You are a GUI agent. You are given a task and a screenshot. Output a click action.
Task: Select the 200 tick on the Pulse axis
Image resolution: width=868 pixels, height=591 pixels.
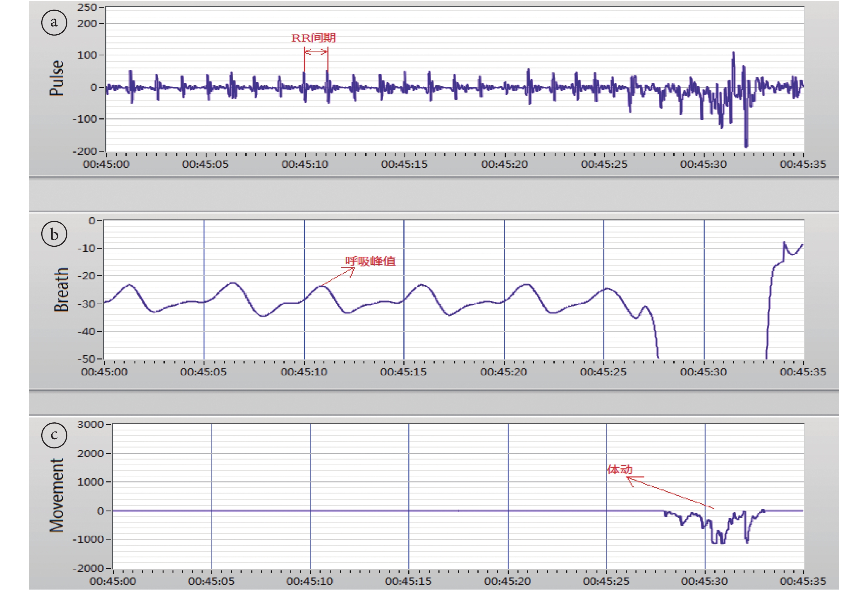[87, 24]
